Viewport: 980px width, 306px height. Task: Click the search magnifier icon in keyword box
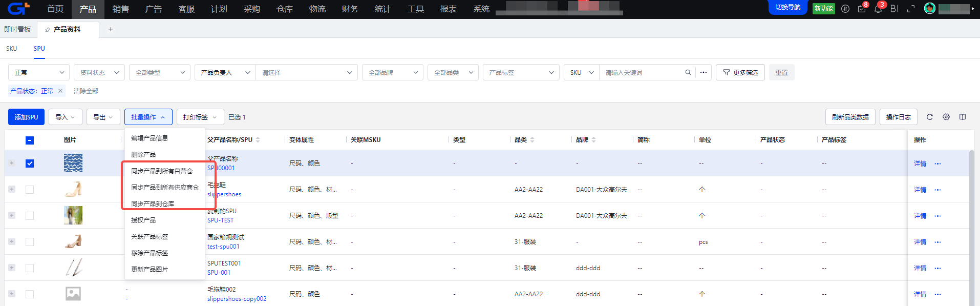pos(688,73)
